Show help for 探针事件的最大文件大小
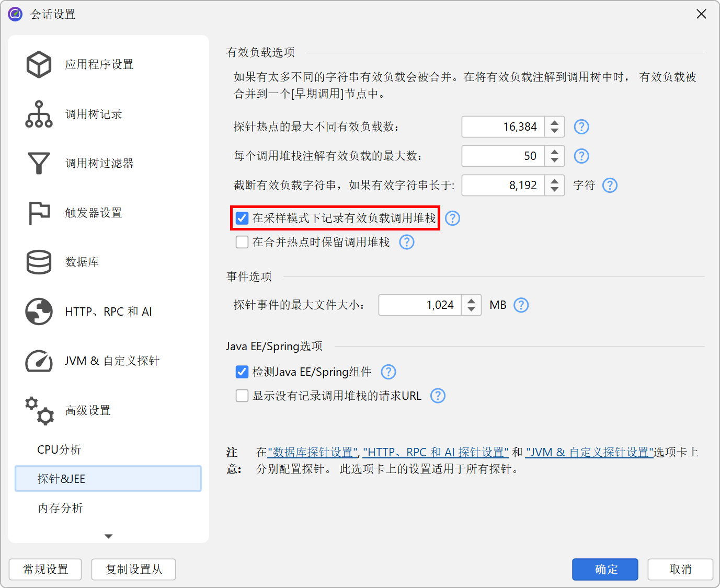720x588 pixels. [521, 305]
